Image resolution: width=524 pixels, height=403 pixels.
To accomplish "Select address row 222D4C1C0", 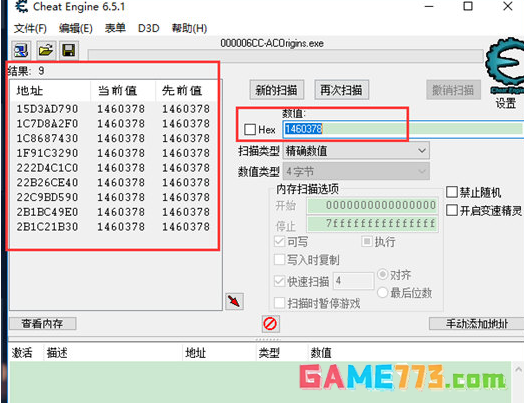I will pos(115,168).
